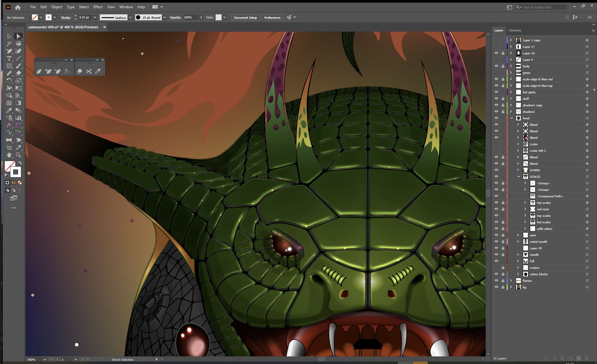Expand the HORNS sublayer
The height and width of the screenshot is (364, 597).
tap(518, 170)
